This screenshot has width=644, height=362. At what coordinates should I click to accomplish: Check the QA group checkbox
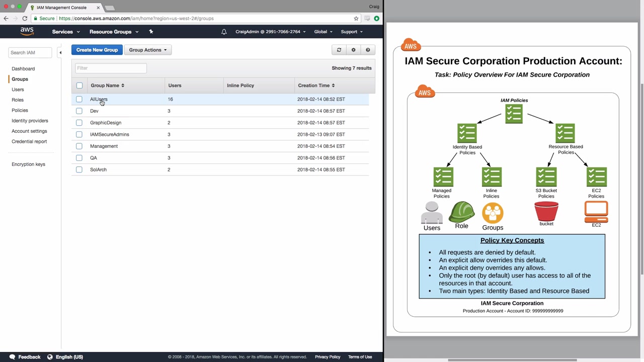pyautogui.click(x=79, y=158)
